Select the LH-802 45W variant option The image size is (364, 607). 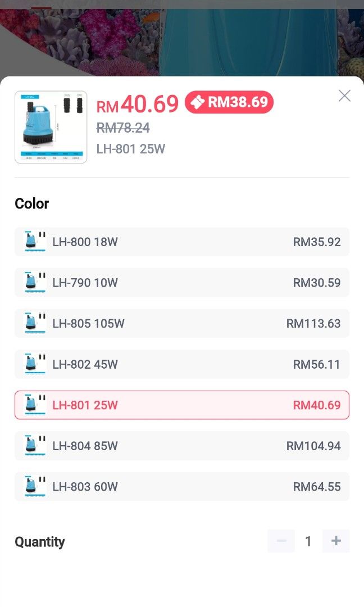(182, 364)
